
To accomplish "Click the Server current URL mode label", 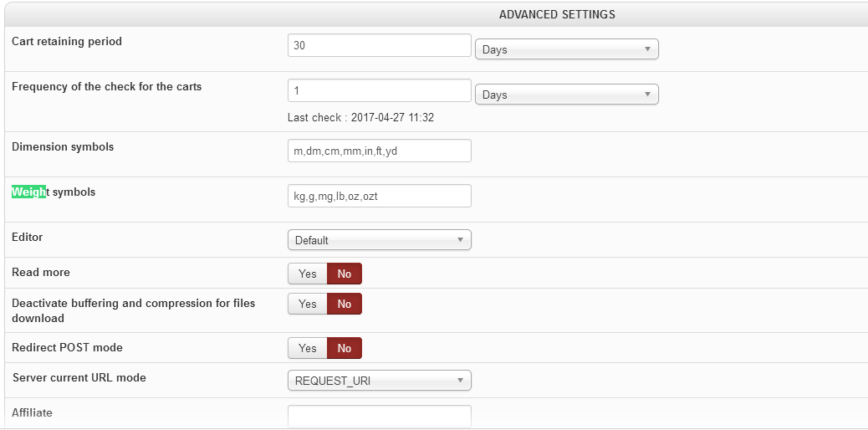I will point(79,378).
